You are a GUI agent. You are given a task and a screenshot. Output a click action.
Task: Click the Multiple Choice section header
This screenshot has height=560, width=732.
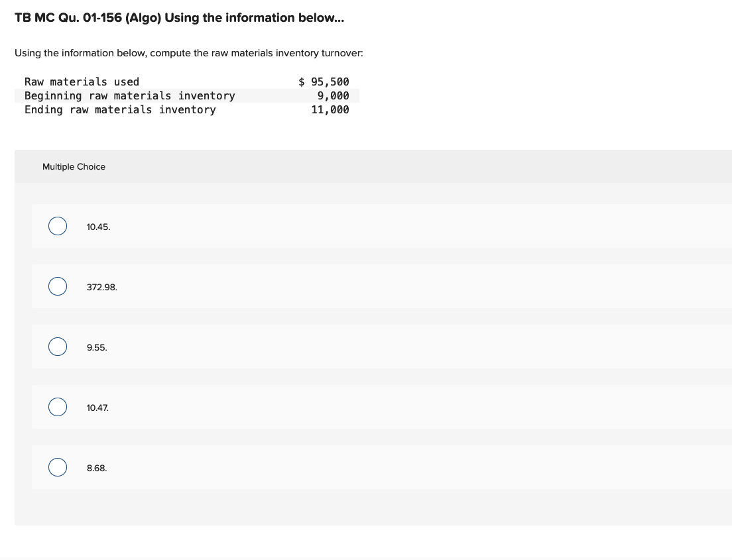(x=74, y=166)
